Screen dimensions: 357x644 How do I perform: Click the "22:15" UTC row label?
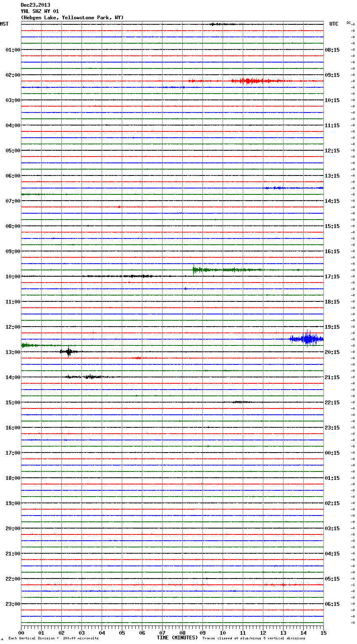(x=332, y=403)
